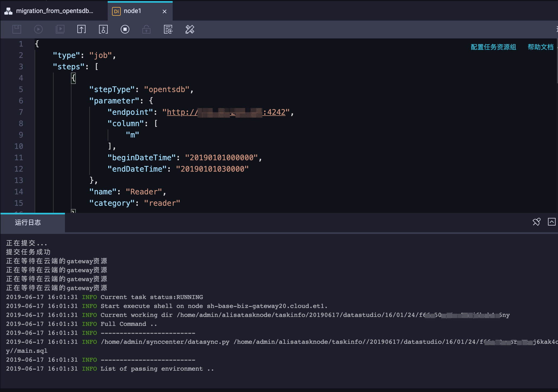Click the format code icon
558x392 pixels.
point(190,29)
